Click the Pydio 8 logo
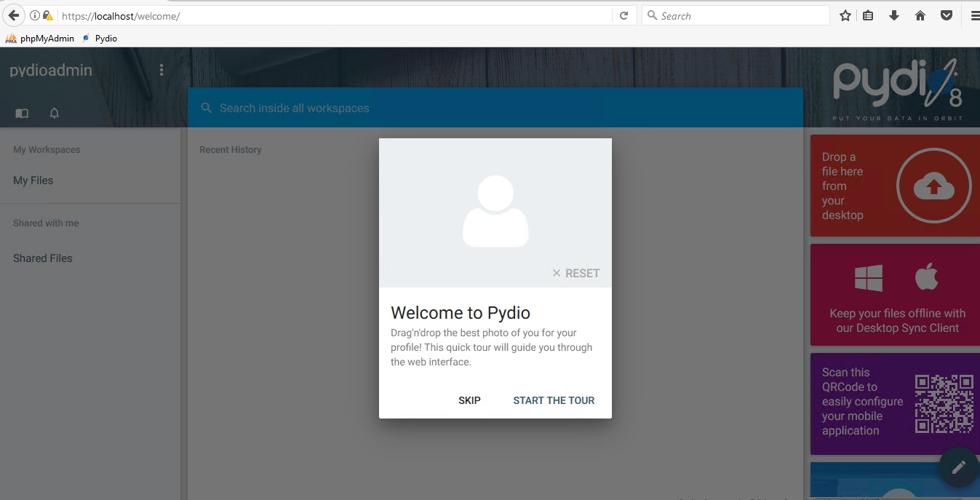Image resolution: width=980 pixels, height=500 pixels. click(899, 85)
